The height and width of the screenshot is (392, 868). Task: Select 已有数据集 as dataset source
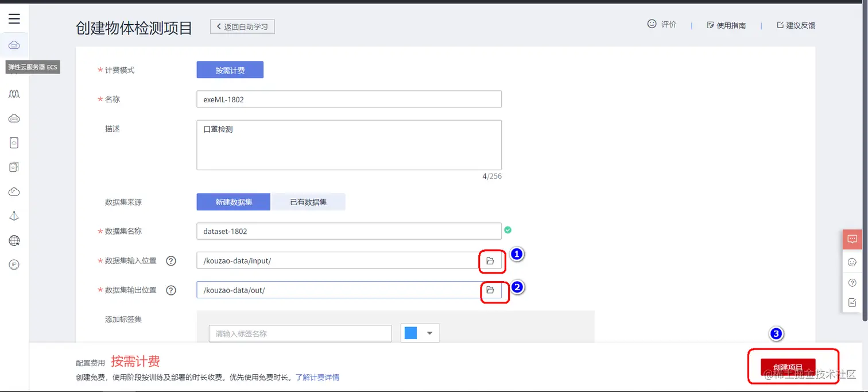tap(308, 202)
